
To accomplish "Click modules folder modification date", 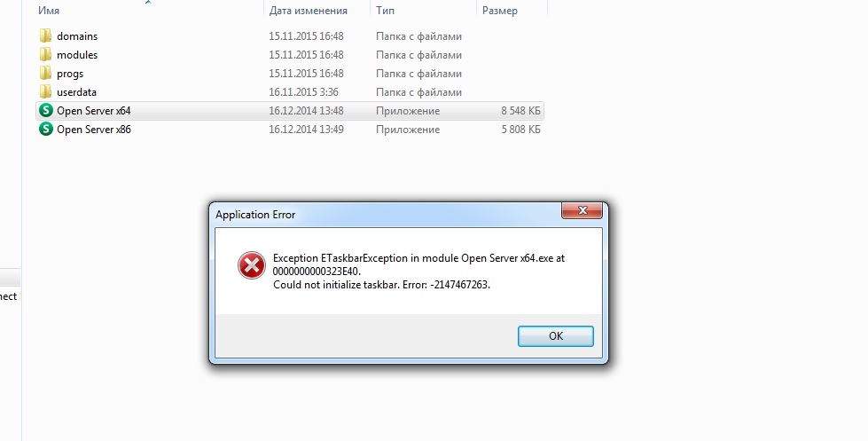I will (306, 55).
